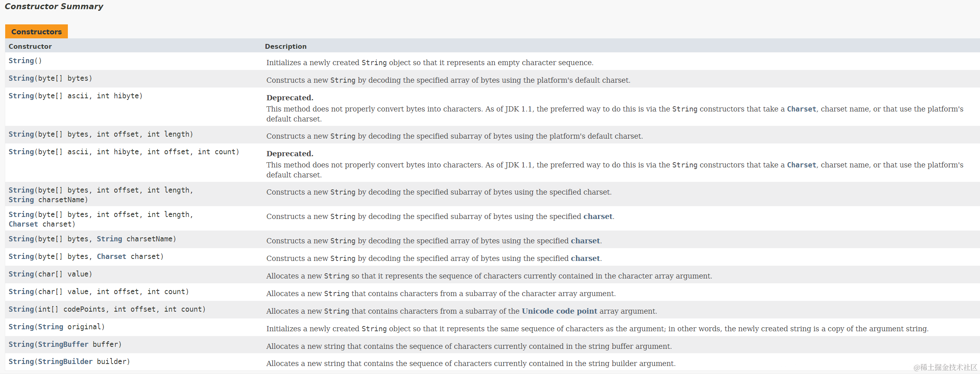Click the 'Description' column header
The height and width of the screenshot is (374, 980).
click(x=286, y=46)
